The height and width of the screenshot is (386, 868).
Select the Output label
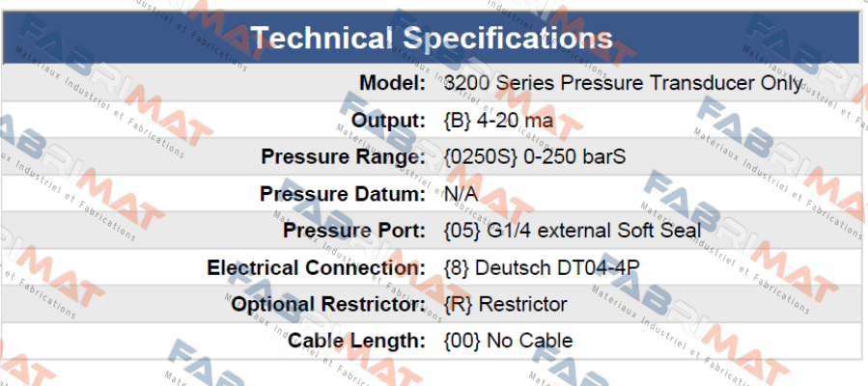click(x=388, y=121)
